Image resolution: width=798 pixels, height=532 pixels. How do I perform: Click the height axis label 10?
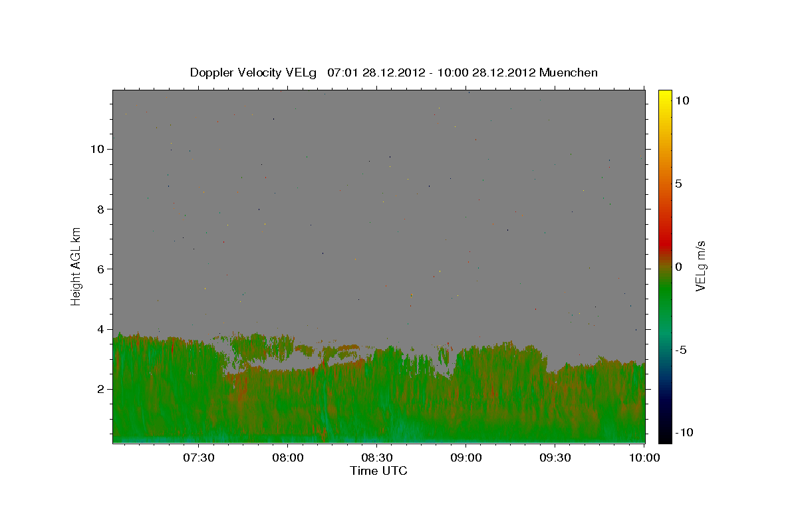click(x=97, y=149)
